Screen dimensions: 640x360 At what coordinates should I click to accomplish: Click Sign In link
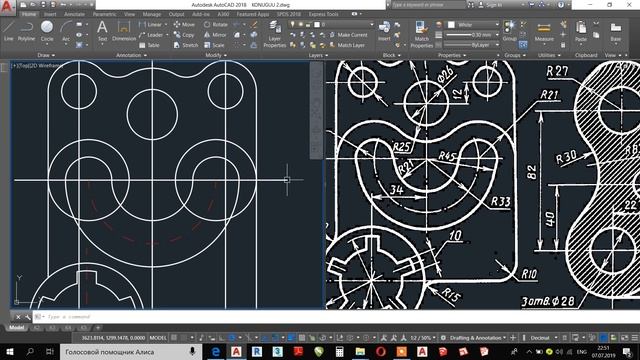pyautogui.click(x=490, y=5)
